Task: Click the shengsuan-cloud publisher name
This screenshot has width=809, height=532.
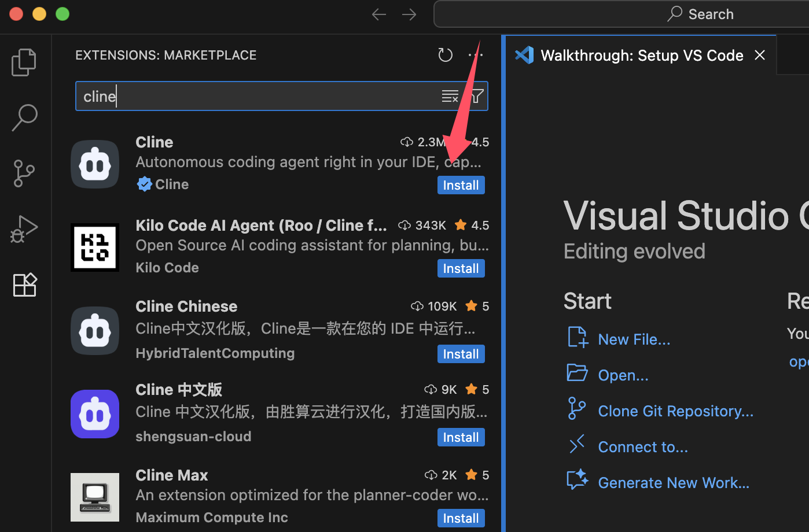Action: pyautogui.click(x=193, y=437)
